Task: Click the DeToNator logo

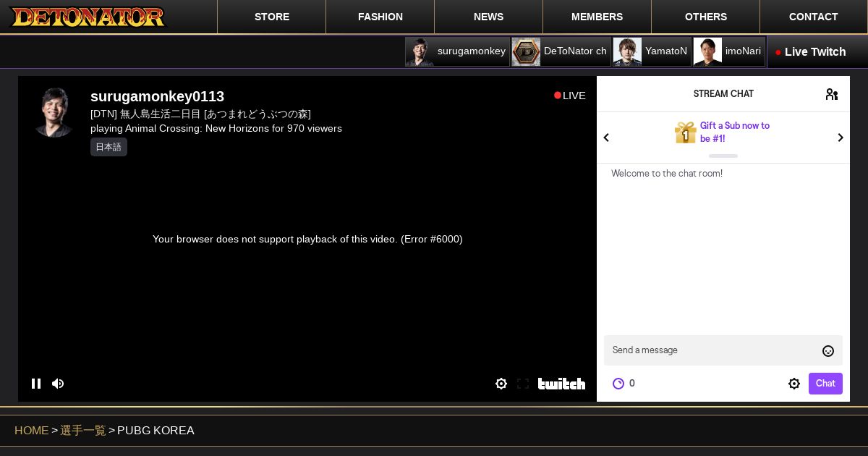Action: click(x=87, y=17)
